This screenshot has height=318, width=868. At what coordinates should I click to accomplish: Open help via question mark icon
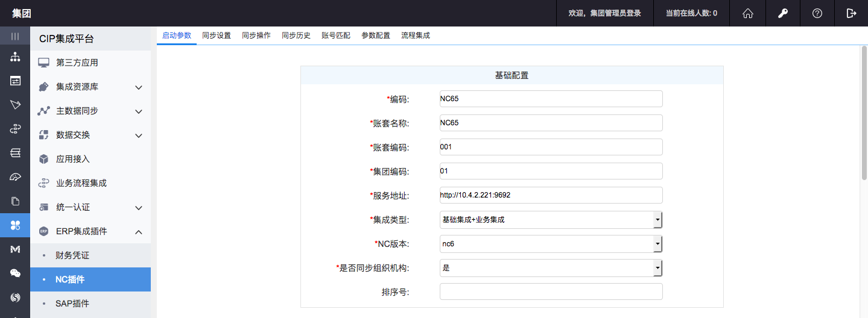[817, 13]
